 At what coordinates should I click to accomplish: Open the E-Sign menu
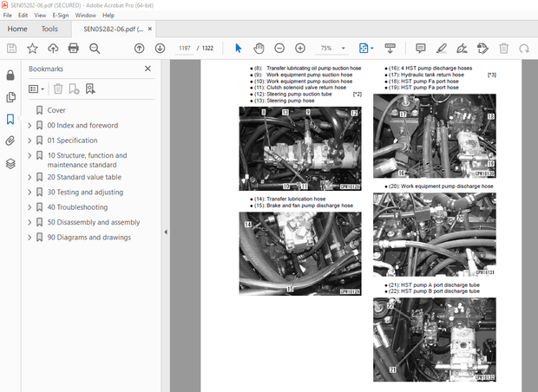tap(60, 15)
